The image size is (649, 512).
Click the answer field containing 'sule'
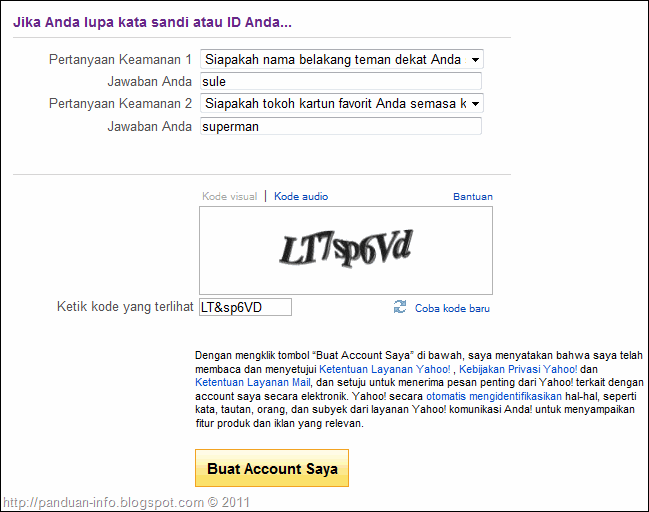coord(341,81)
